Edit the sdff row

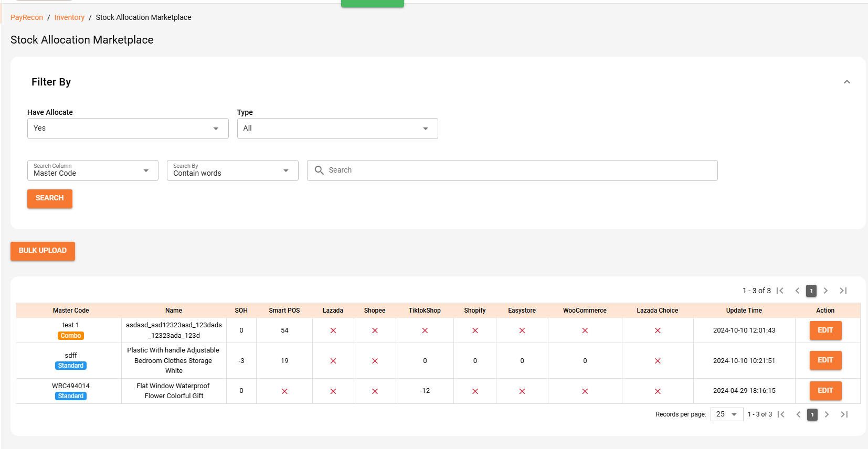tap(825, 360)
